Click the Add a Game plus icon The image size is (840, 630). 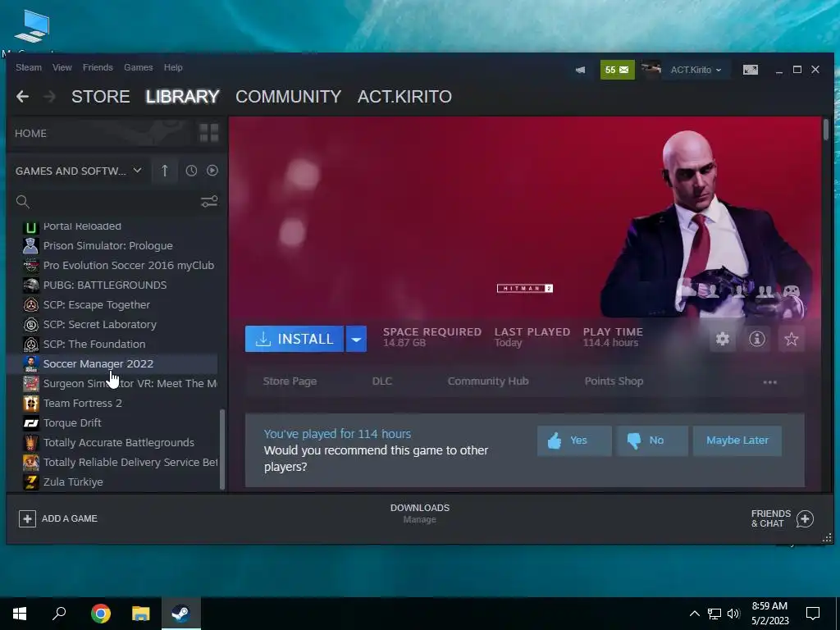27,518
